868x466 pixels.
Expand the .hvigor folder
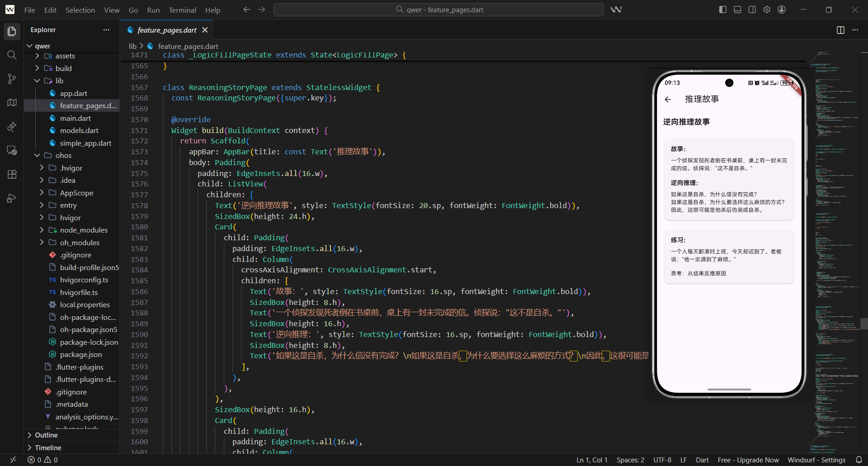click(71, 168)
